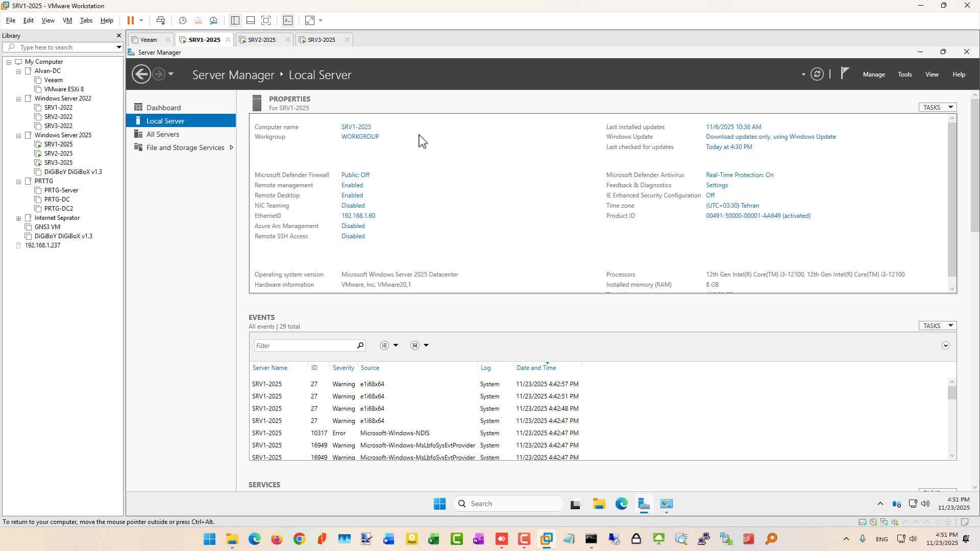Click the library Type here to search box
Viewport: 980px width, 551px height.
(62, 47)
